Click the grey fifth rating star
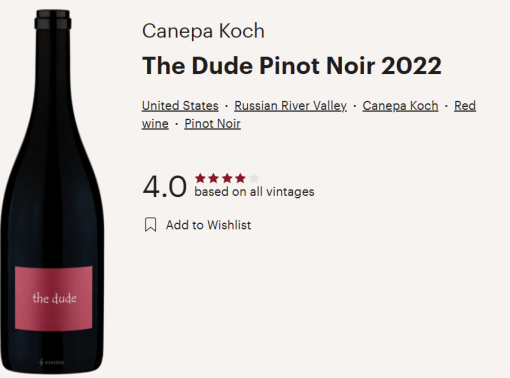 254,178
